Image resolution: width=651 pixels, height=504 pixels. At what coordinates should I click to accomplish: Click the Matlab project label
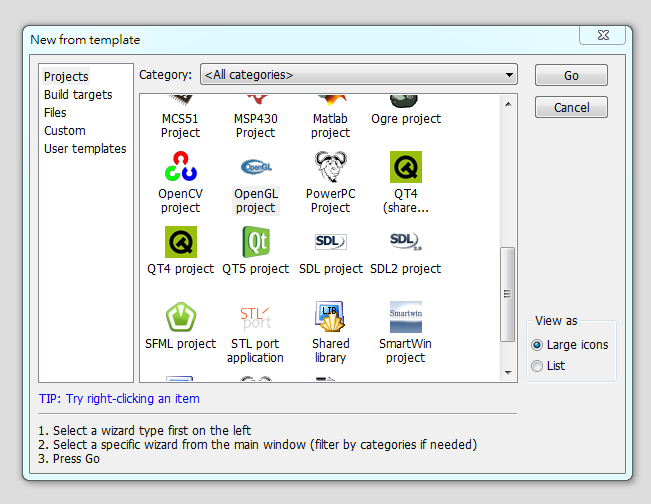tap(330, 126)
